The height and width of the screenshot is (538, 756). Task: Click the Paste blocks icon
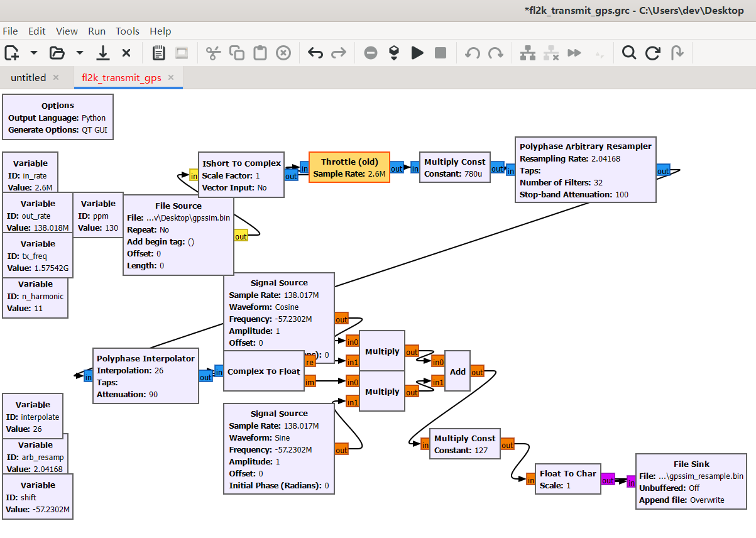tap(260, 53)
